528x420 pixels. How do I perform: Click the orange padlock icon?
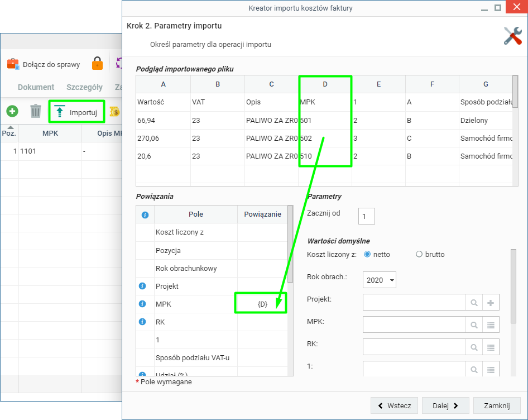click(97, 63)
